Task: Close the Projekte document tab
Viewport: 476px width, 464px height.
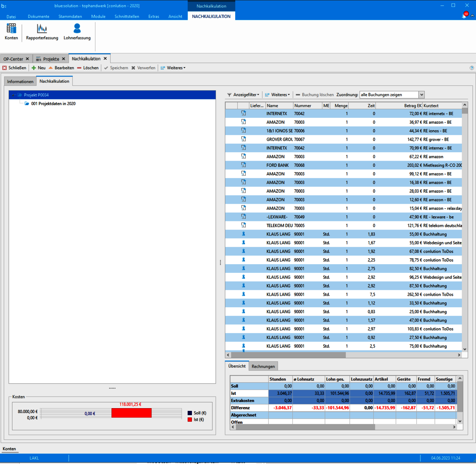Action: [63, 59]
